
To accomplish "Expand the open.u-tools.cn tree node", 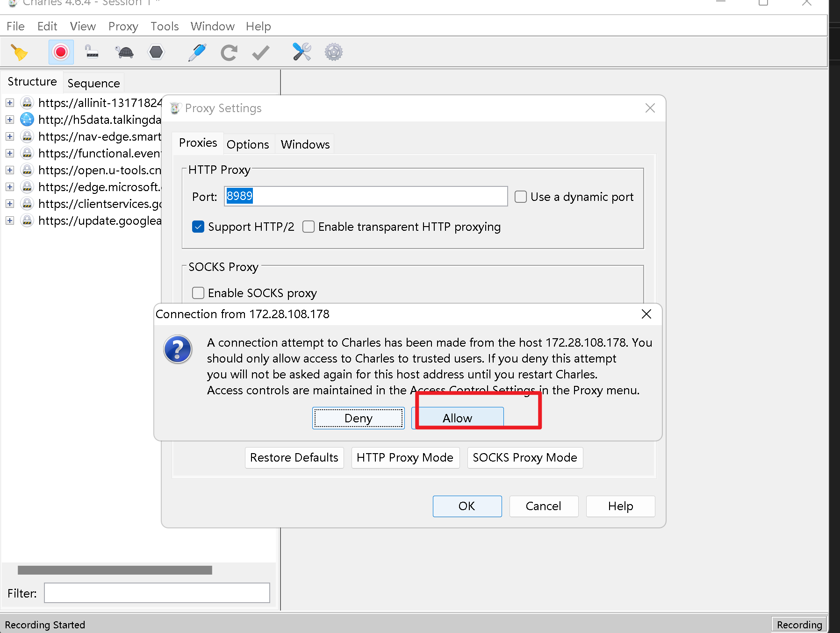I will coord(10,170).
